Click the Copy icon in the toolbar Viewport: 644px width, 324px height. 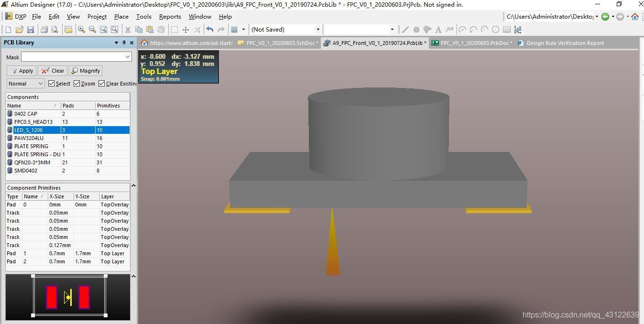pos(139,30)
